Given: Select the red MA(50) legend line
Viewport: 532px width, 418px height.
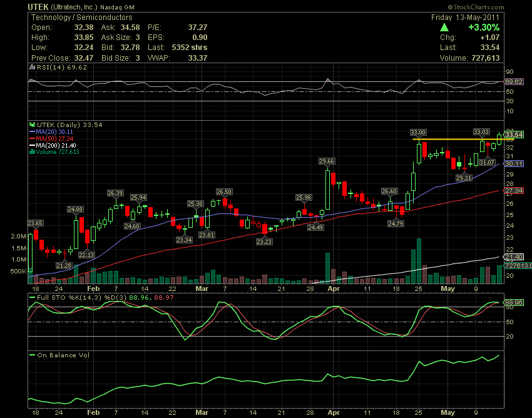Looking at the screenshot, I should coord(33,138).
